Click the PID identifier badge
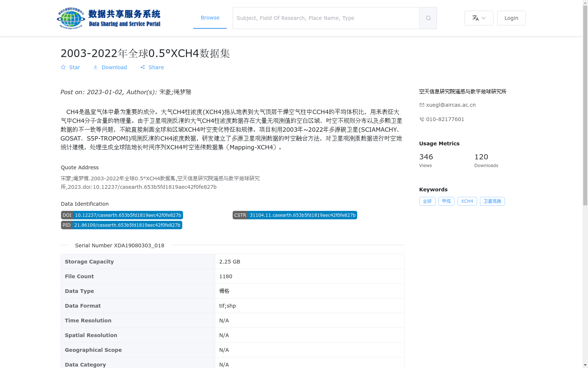 point(122,225)
